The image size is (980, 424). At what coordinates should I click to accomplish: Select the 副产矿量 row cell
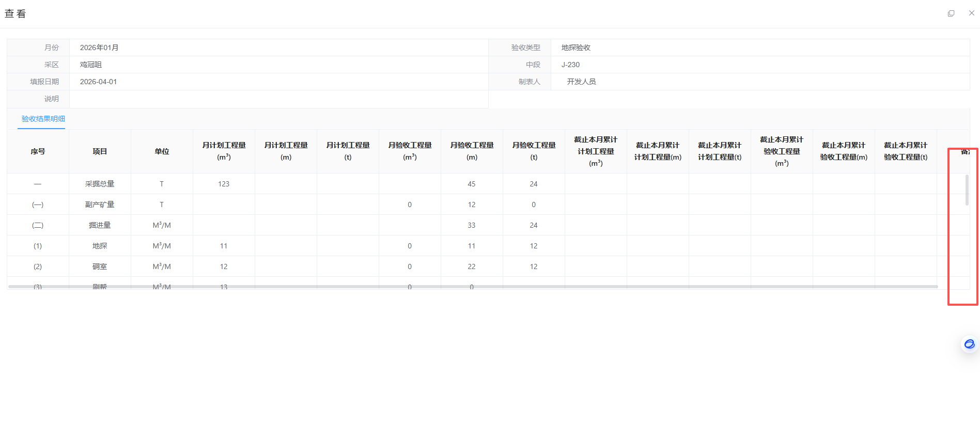pos(100,205)
